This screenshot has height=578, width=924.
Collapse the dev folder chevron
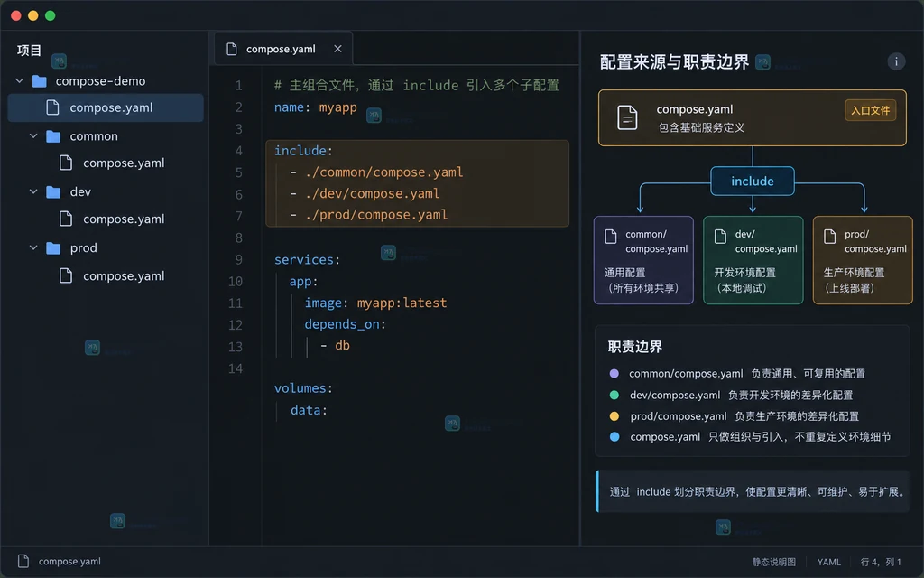tap(33, 191)
